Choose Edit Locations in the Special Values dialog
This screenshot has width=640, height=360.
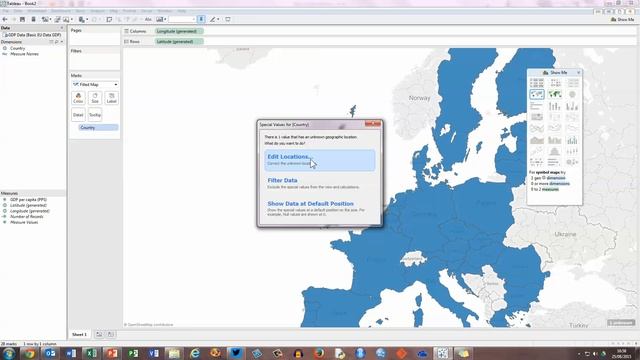click(320, 160)
